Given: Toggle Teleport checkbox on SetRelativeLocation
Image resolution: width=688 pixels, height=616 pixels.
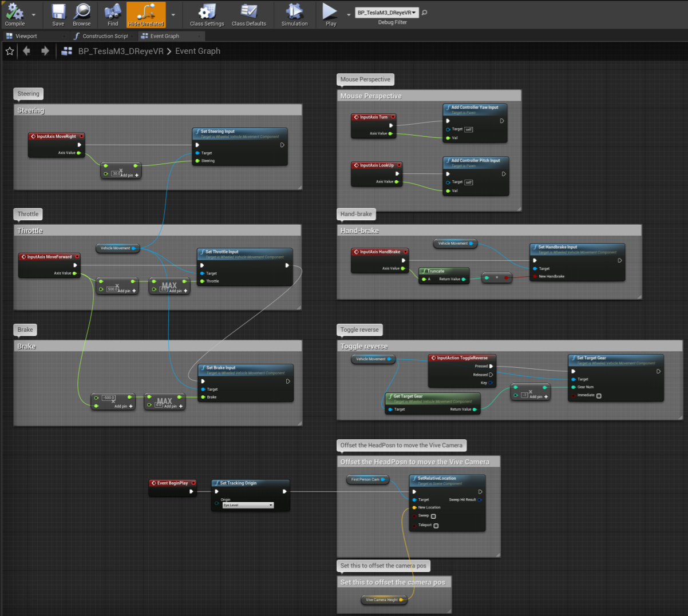Looking at the screenshot, I should tap(436, 526).
